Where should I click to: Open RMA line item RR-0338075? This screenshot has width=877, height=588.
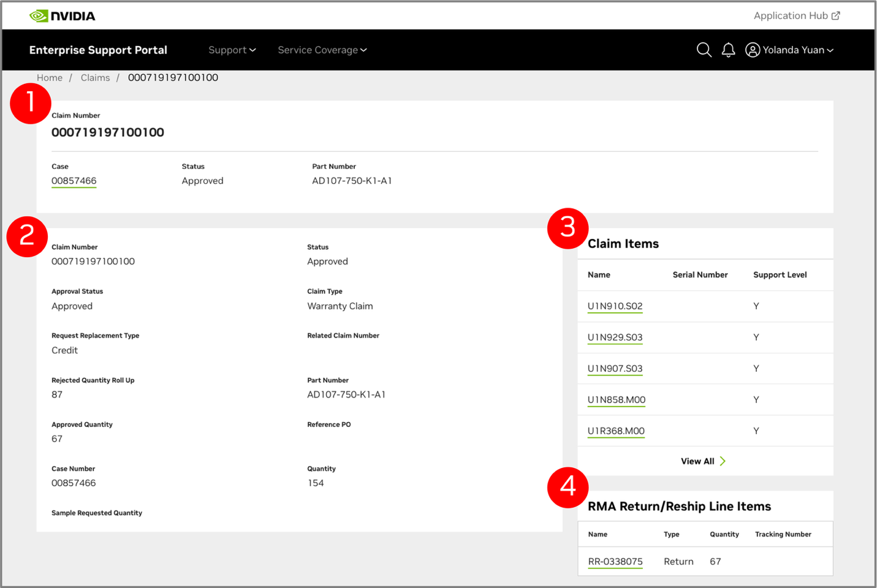(x=615, y=562)
